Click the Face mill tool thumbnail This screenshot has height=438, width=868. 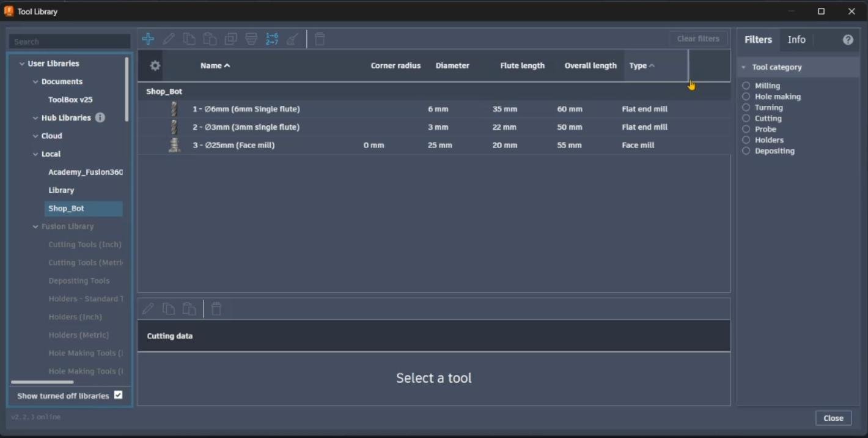(x=174, y=145)
